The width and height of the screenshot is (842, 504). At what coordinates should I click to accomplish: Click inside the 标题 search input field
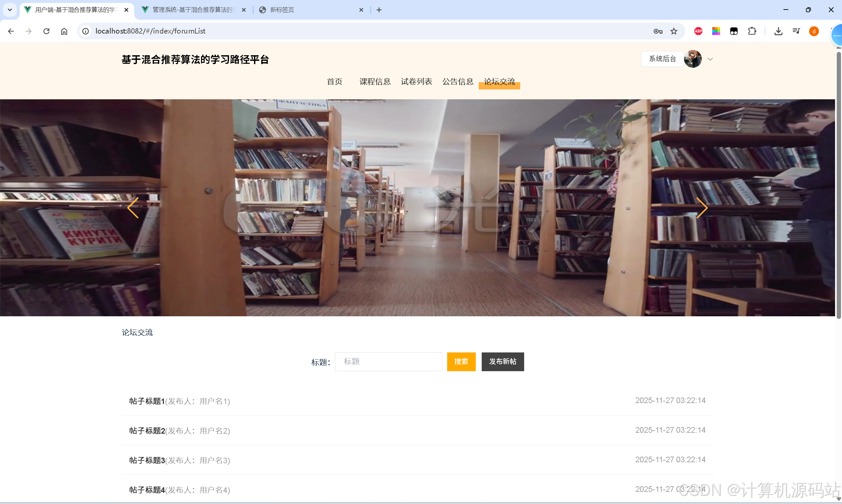tap(388, 361)
